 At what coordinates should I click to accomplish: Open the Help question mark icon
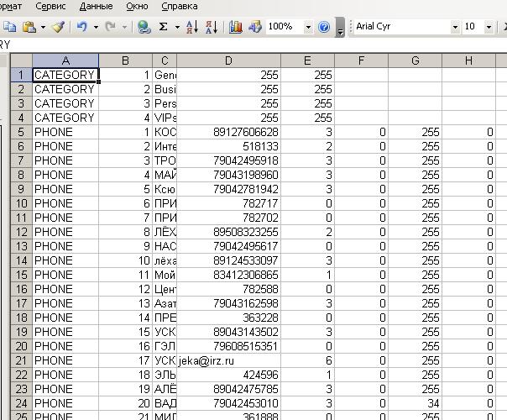(x=324, y=27)
